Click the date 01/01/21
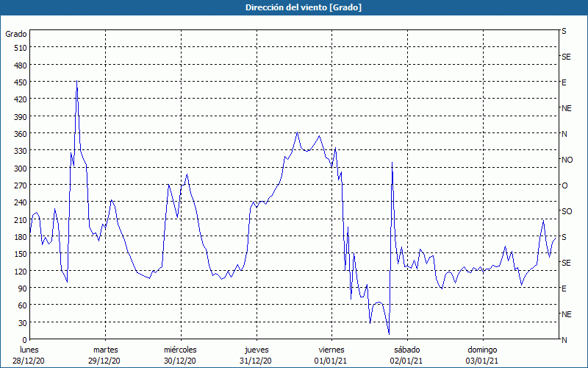The width and height of the screenshot is (588, 368). coord(330,361)
